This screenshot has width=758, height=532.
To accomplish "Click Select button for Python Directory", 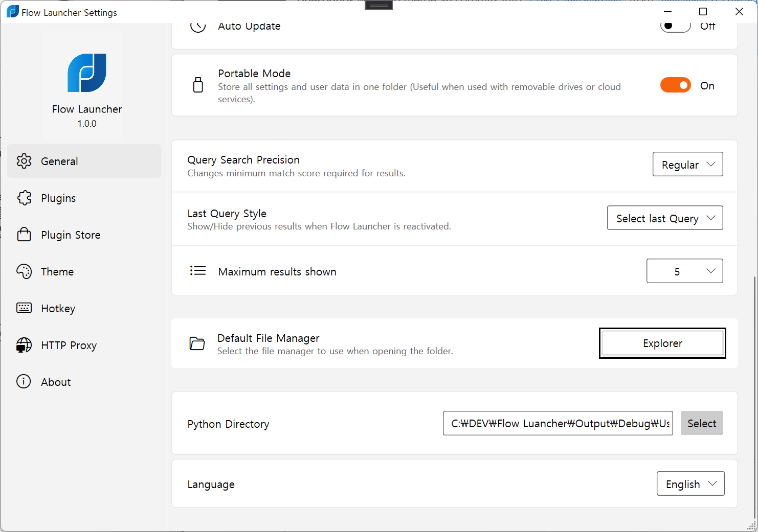I will click(x=702, y=423).
